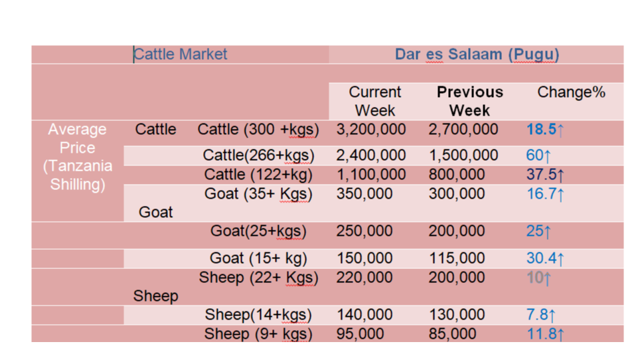644x362 pixels.
Task: Click the "Sheep" category label
Action: [155, 296]
